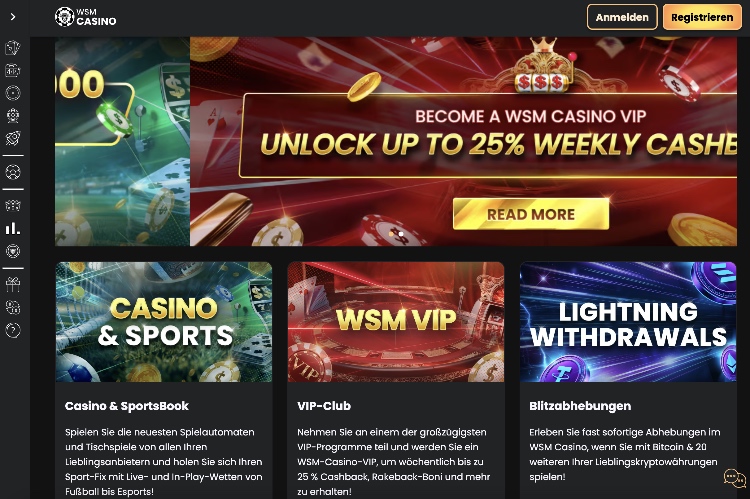Click the WSM Casino logo
The width and height of the screenshot is (750, 499).
pyautogui.click(x=86, y=17)
